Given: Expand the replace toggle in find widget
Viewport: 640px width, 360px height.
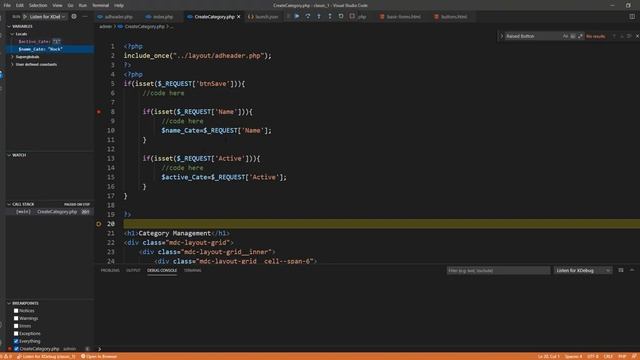Looking at the screenshot, I should tap(502, 36).
